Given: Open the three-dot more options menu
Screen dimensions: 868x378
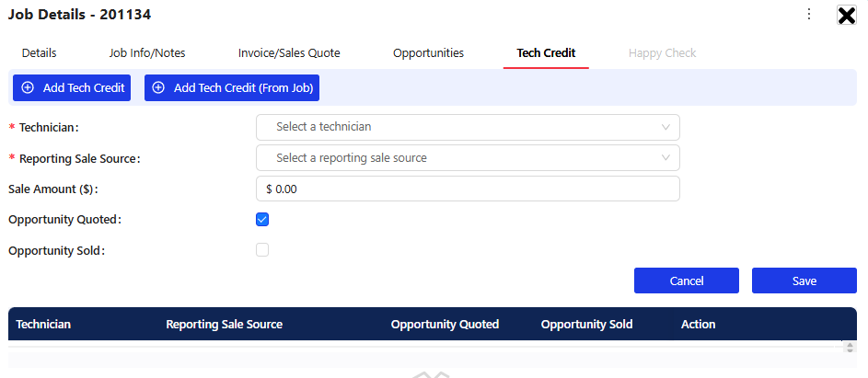Looking at the screenshot, I should [809, 15].
